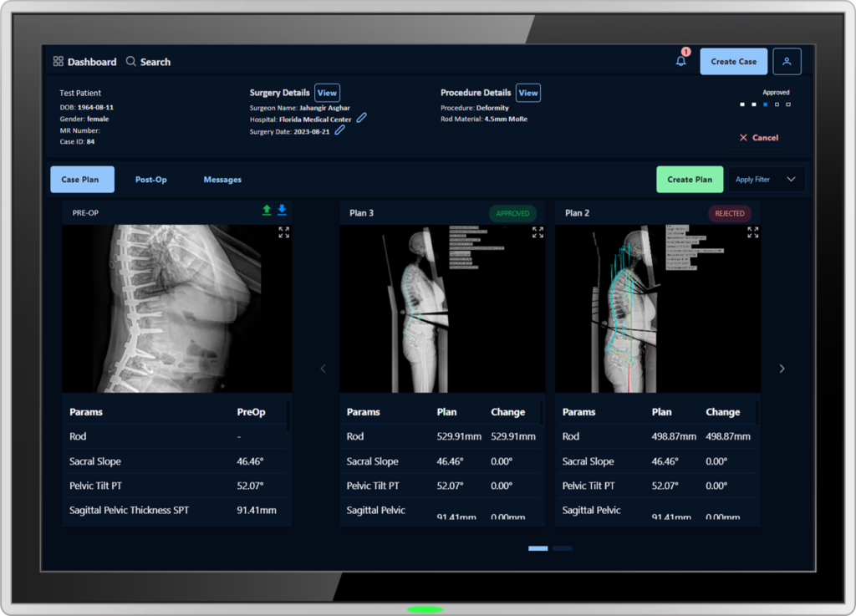The image size is (856, 616).
Task: Open the user profile icon button
Action: (x=787, y=61)
